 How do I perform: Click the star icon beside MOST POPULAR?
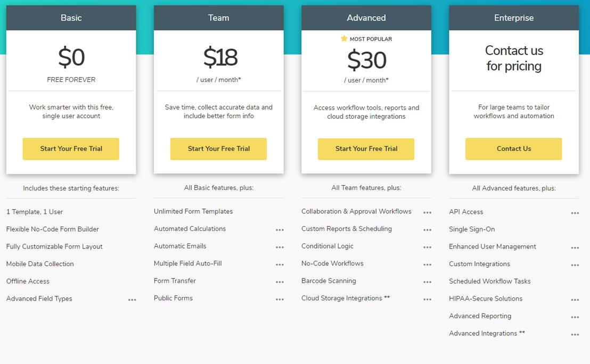coord(346,38)
